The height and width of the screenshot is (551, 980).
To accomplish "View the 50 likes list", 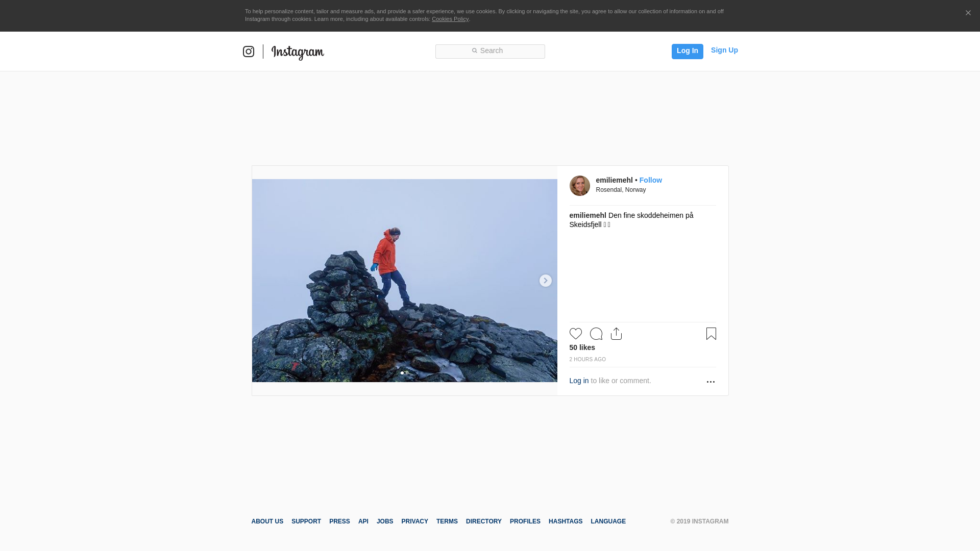I will pos(582,347).
